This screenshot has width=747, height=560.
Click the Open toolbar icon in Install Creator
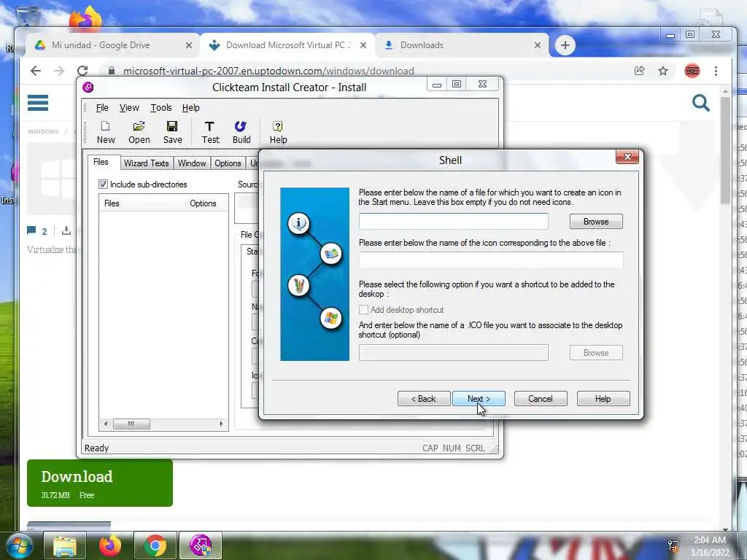click(x=139, y=132)
